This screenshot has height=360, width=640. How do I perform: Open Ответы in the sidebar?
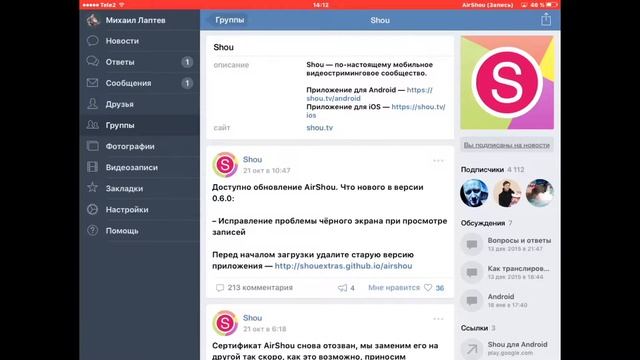click(x=140, y=62)
